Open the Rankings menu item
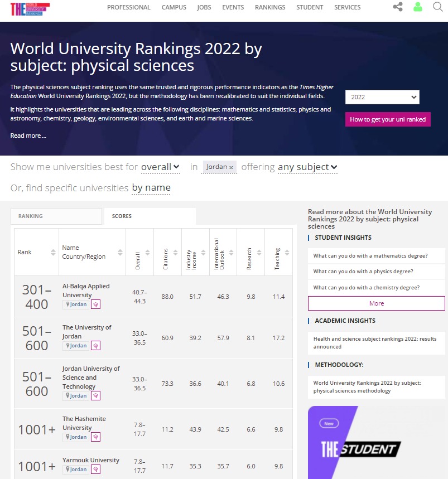 click(270, 7)
